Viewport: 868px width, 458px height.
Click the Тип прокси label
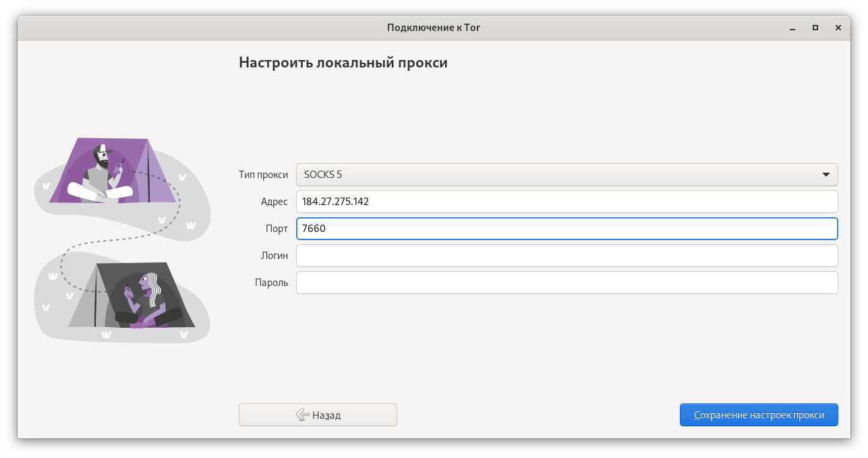[263, 175]
